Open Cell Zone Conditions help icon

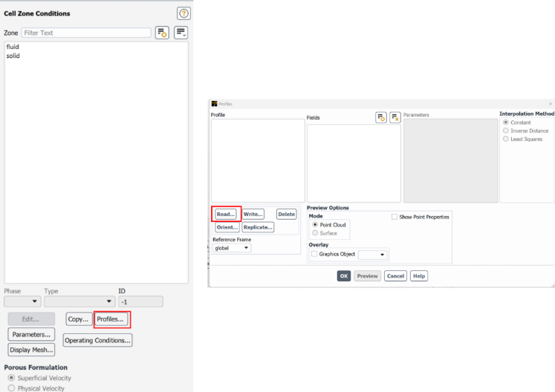pos(184,13)
